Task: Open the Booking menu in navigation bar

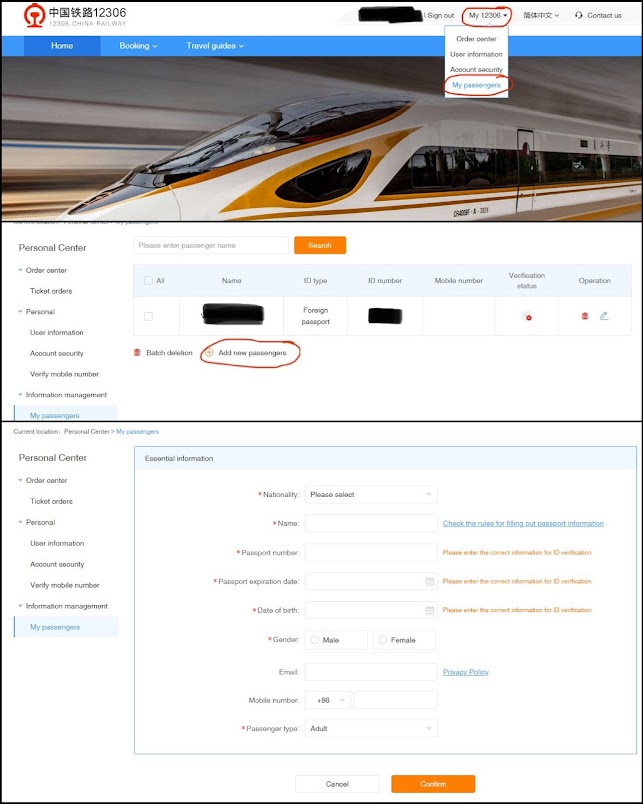Action: (138, 46)
